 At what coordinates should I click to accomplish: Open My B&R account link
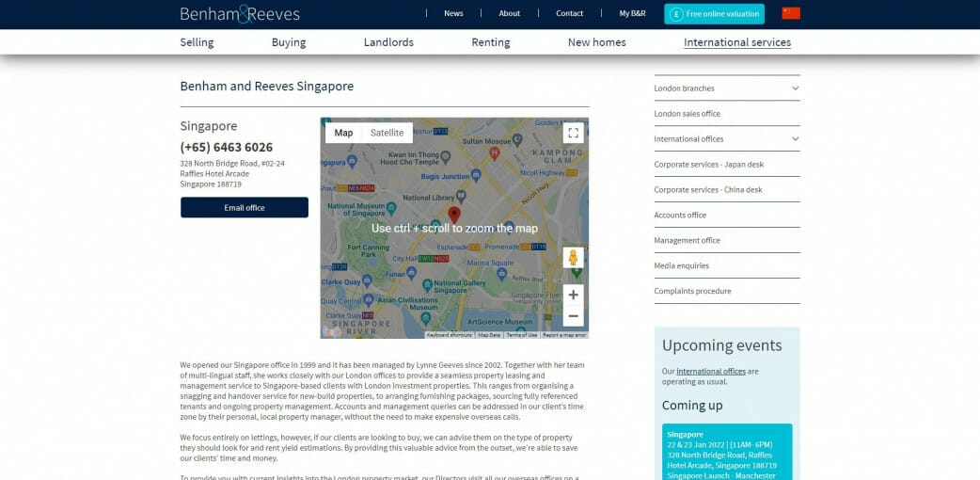coord(633,13)
